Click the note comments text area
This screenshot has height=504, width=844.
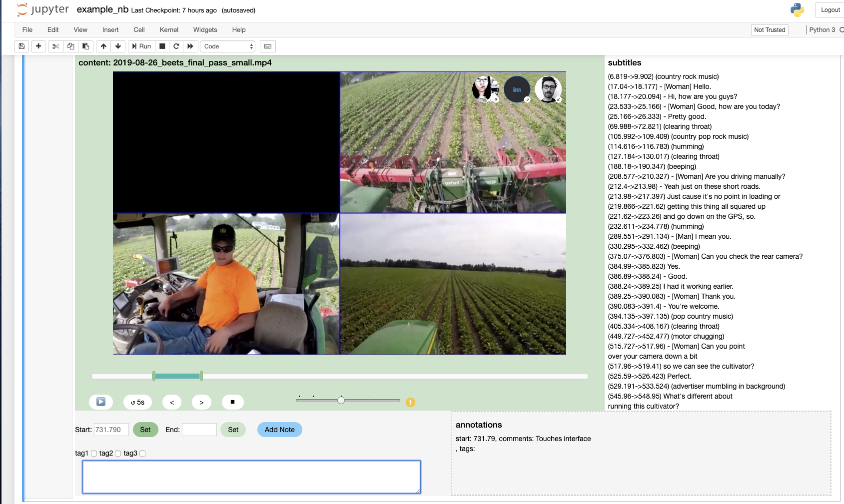coord(251,477)
